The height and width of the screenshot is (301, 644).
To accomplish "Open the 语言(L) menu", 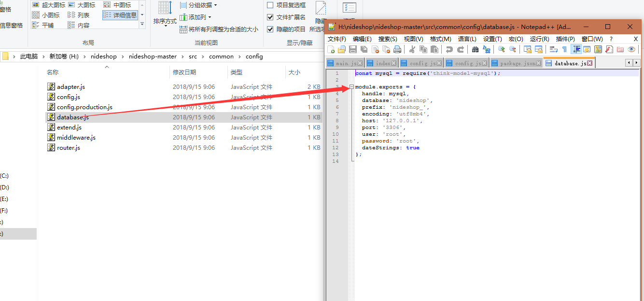I will (x=467, y=39).
